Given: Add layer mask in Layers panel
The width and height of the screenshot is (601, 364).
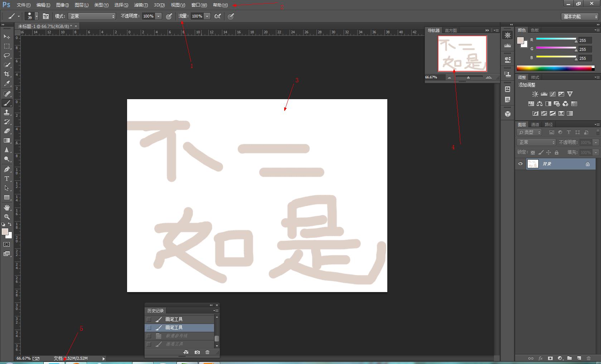Looking at the screenshot, I should pyautogui.click(x=550, y=358).
